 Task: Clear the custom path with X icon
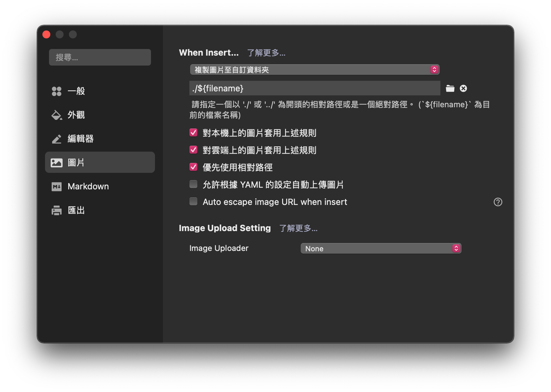(464, 88)
